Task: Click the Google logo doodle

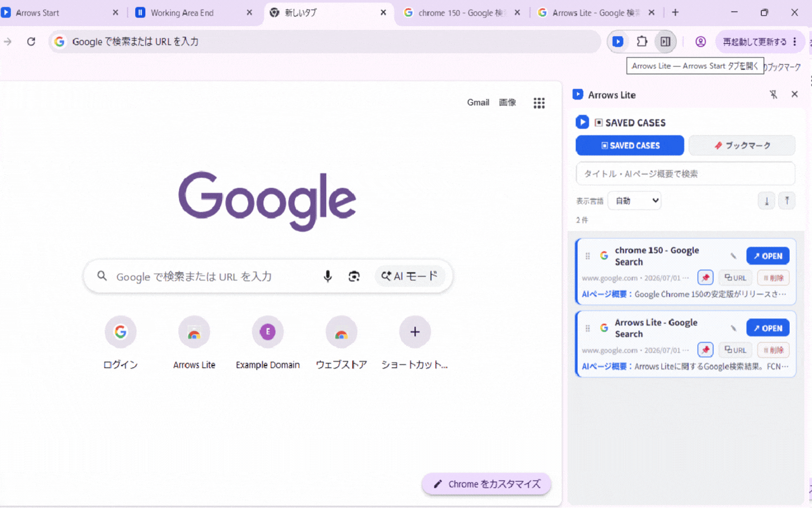Action: pyautogui.click(x=267, y=201)
